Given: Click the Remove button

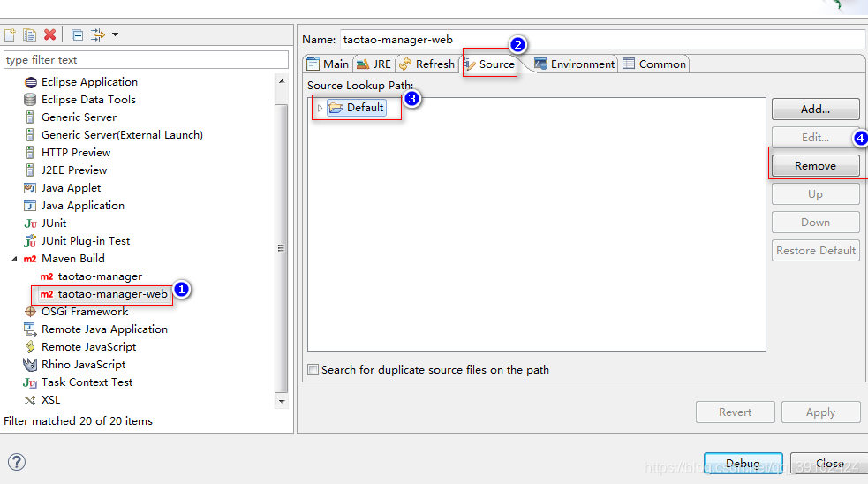Looking at the screenshot, I should click(x=815, y=165).
